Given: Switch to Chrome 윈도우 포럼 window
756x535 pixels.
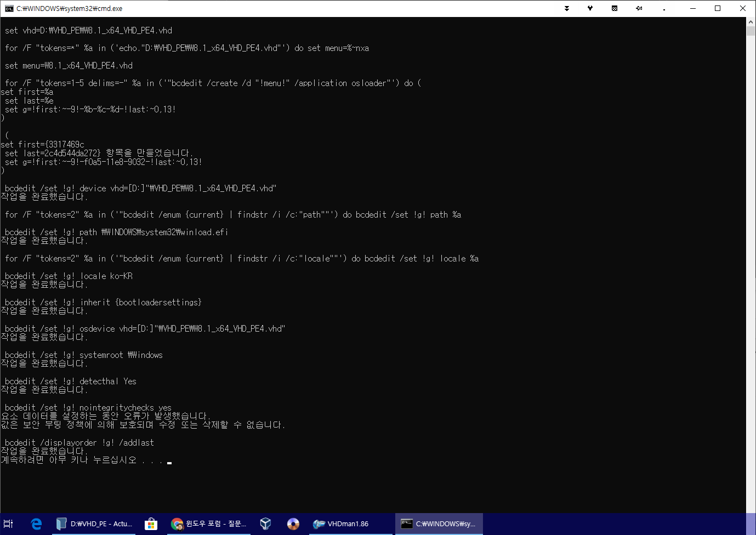Looking at the screenshot, I should 209,524.
